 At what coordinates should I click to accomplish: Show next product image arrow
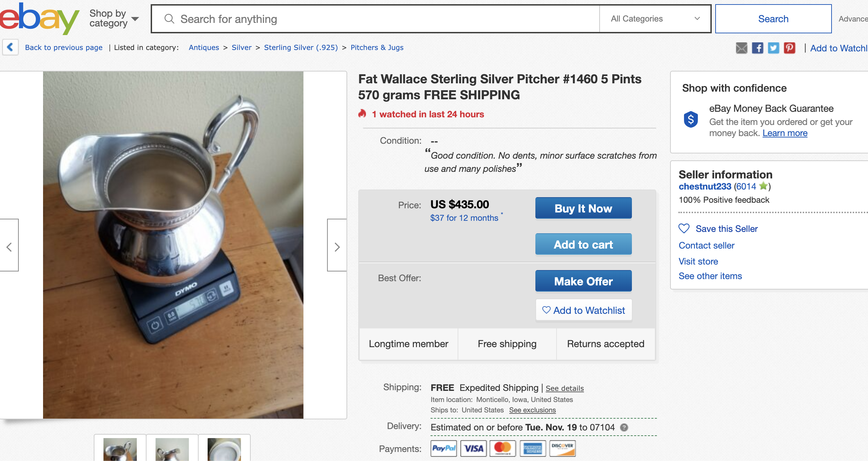[337, 247]
